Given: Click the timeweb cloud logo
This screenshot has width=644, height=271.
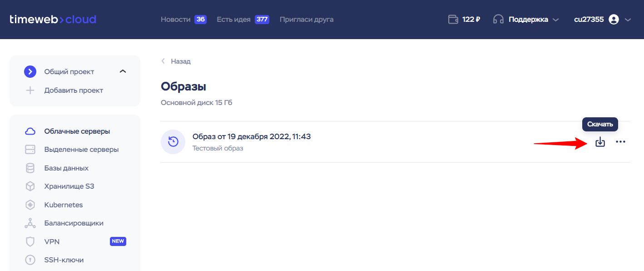Looking at the screenshot, I should point(53,20).
